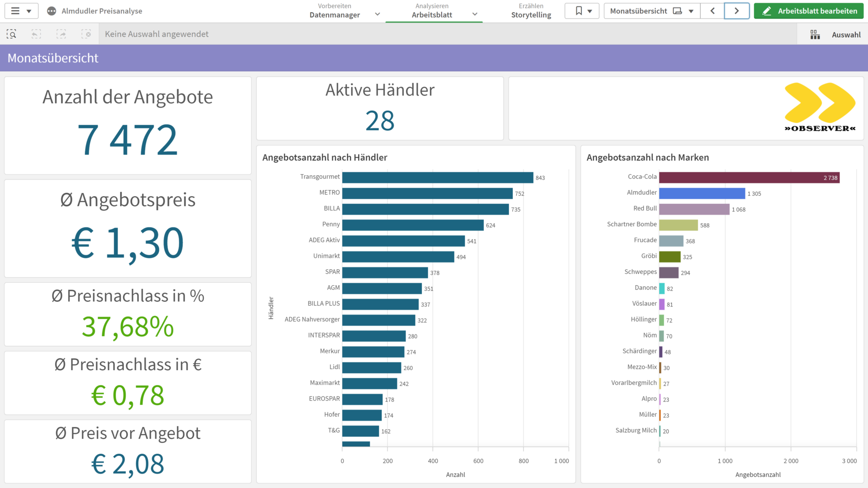Clear all selections icon

[86, 34]
